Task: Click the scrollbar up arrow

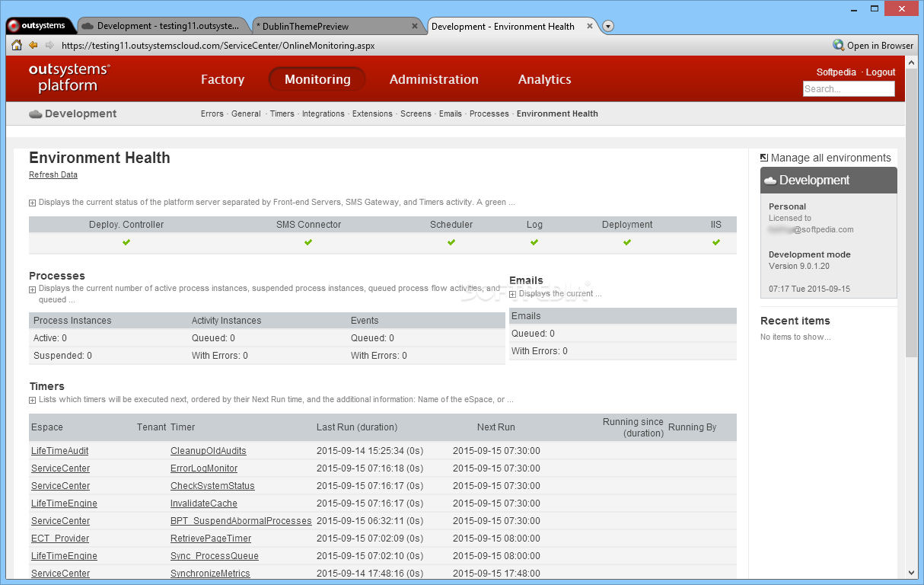Action: coord(911,62)
